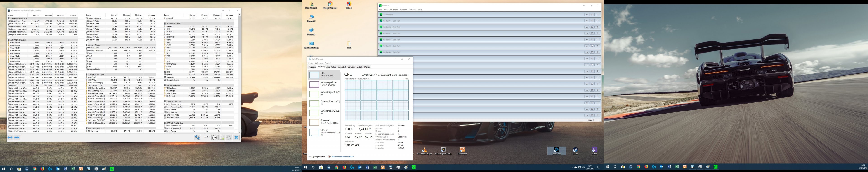Launch VLC media player desktop shortcut
The height and width of the screenshot is (172, 868).
[425, 151]
